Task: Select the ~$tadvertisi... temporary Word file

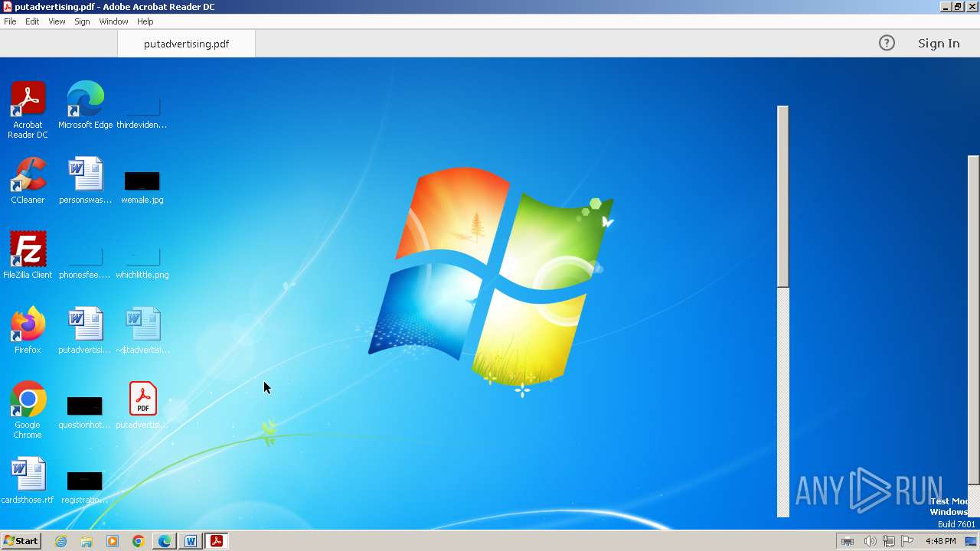Action: click(x=142, y=330)
